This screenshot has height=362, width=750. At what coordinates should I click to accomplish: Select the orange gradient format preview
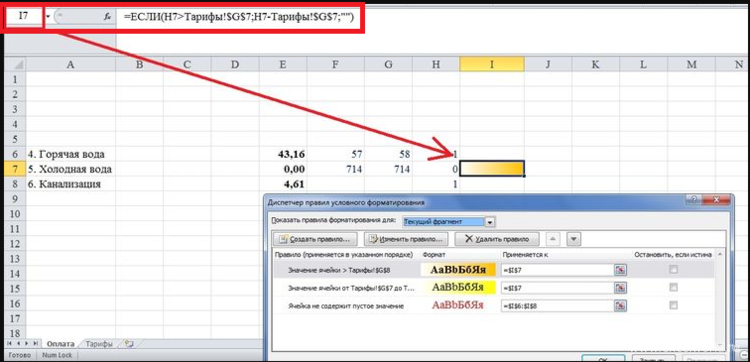click(459, 270)
